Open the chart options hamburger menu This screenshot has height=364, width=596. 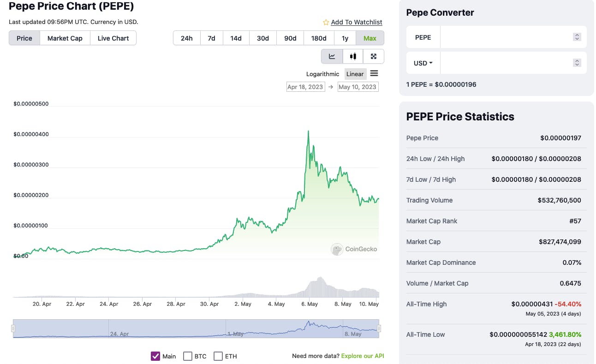pyautogui.click(x=374, y=73)
